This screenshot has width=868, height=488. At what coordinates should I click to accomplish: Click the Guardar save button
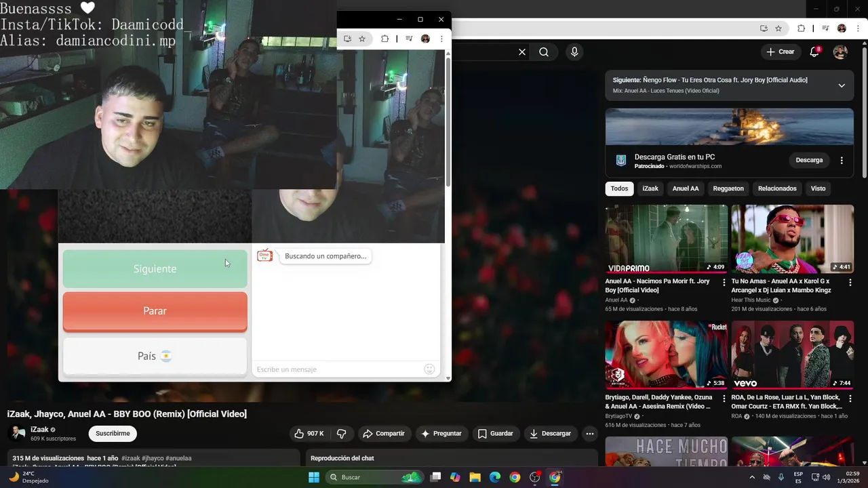click(495, 433)
